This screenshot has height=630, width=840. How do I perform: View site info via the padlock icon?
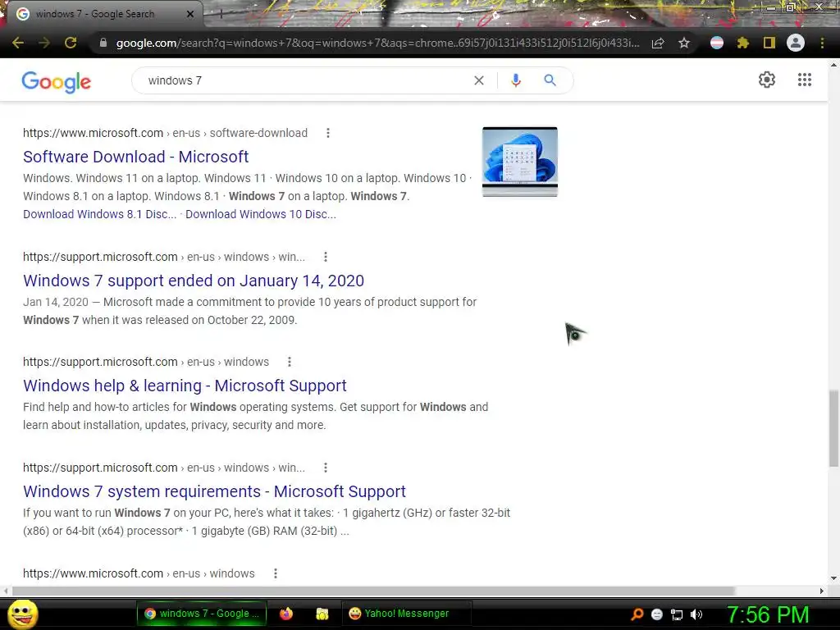pos(103,43)
